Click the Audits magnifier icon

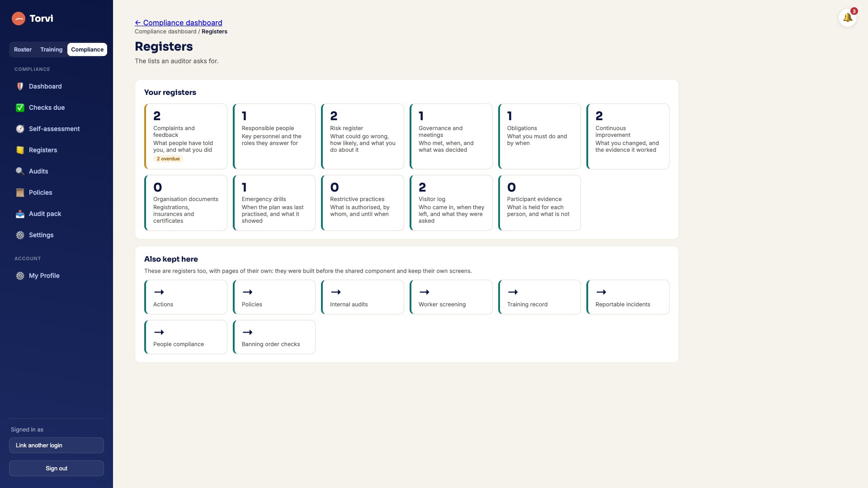point(20,171)
